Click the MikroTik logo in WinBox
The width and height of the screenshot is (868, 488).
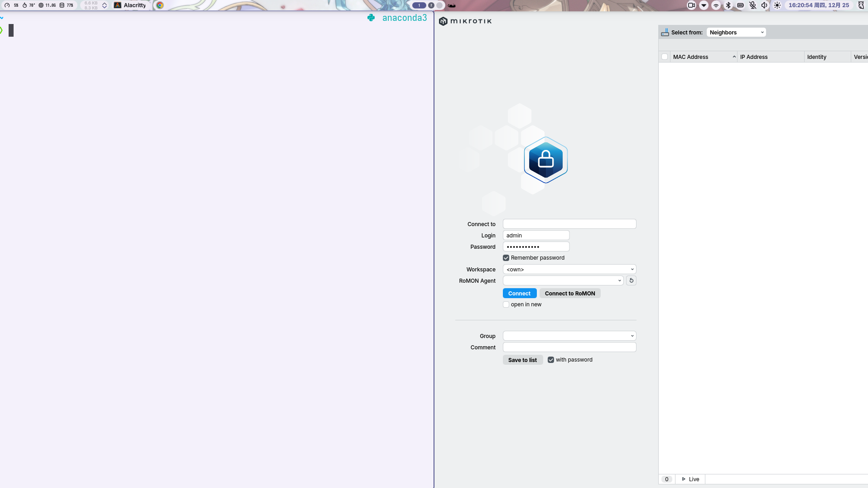click(x=465, y=21)
